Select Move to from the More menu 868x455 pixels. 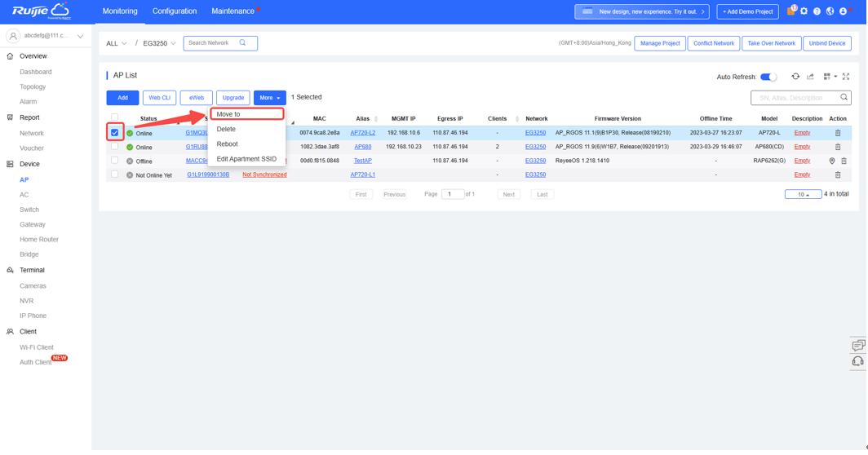click(228, 115)
